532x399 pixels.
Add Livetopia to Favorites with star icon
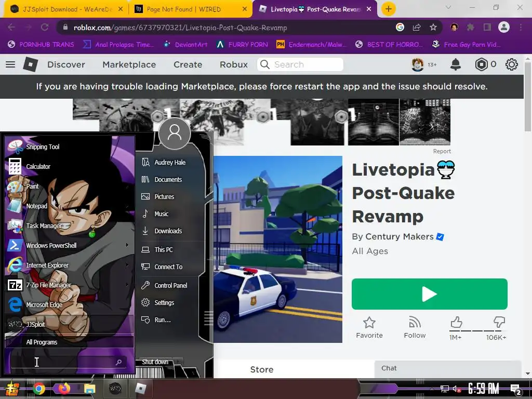pos(369,323)
